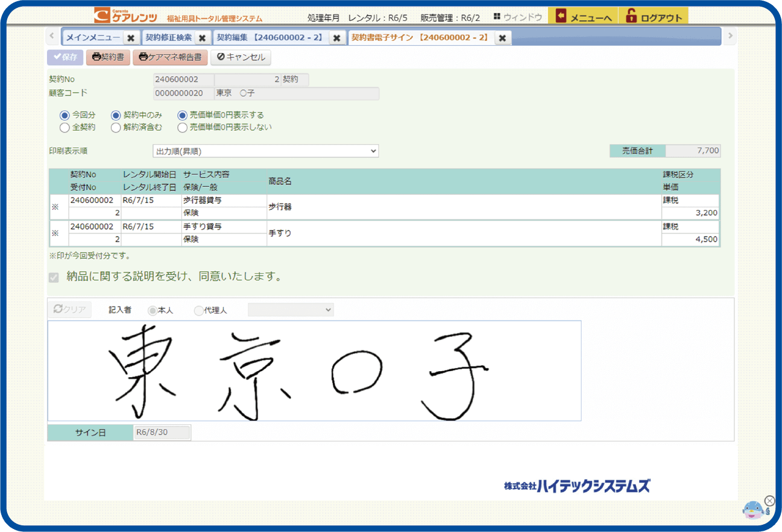The image size is (782, 532).
Task: Select the 全契約 radio button
Action: click(x=65, y=127)
